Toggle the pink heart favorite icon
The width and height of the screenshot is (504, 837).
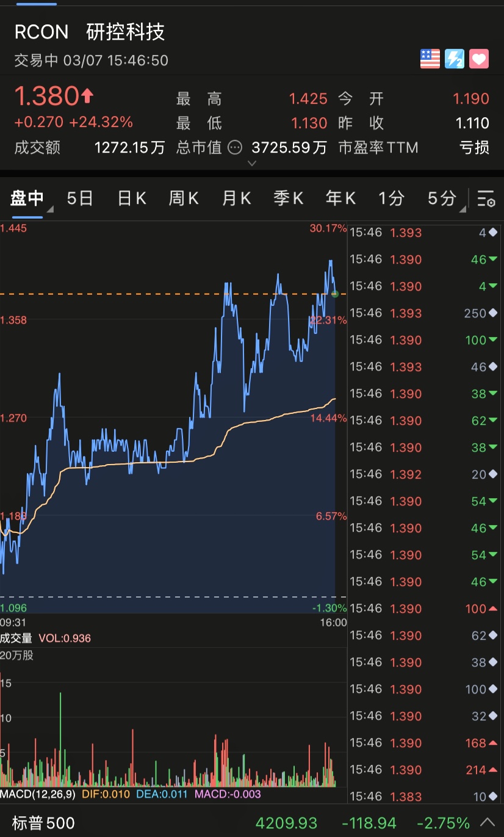pyautogui.click(x=479, y=59)
